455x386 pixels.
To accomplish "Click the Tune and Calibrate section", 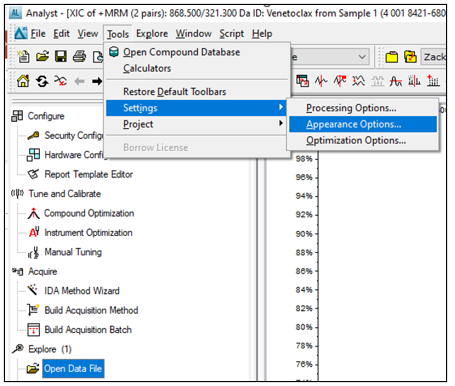I will [x=64, y=194].
